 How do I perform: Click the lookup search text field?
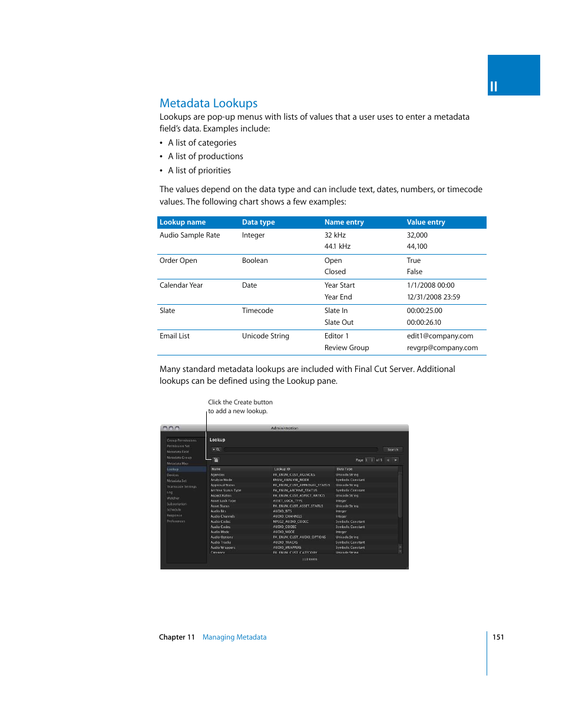pos(301,450)
